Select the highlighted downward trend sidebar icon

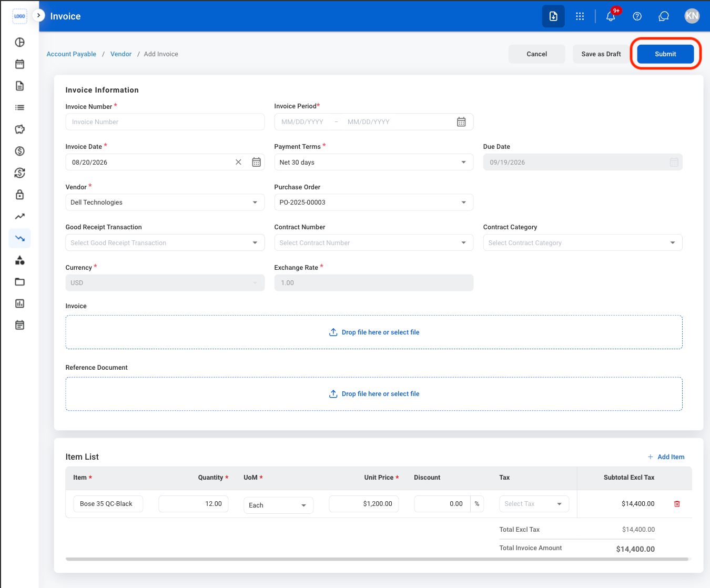point(19,238)
